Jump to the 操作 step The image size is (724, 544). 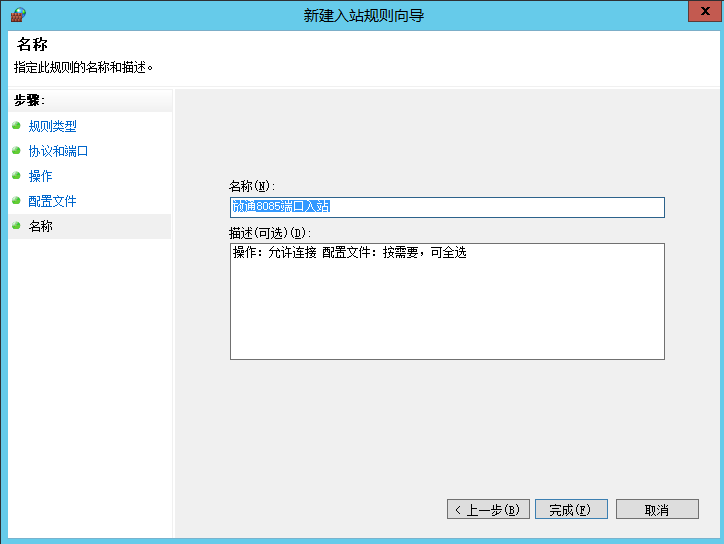tap(40, 176)
